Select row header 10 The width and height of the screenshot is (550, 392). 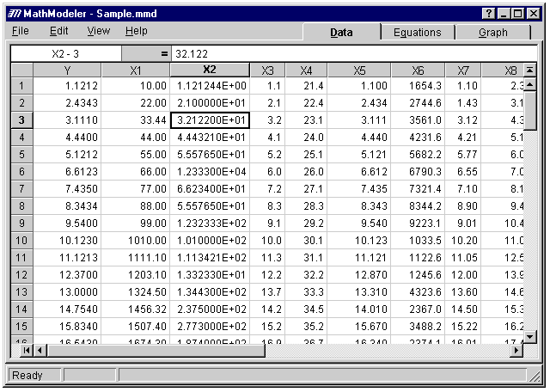pos(21,241)
